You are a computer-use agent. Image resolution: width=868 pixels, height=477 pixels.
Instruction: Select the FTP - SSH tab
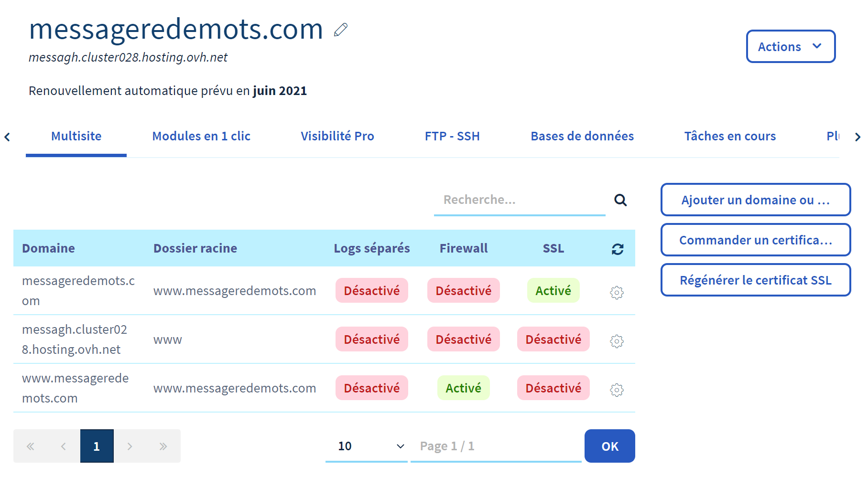(x=452, y=137)
